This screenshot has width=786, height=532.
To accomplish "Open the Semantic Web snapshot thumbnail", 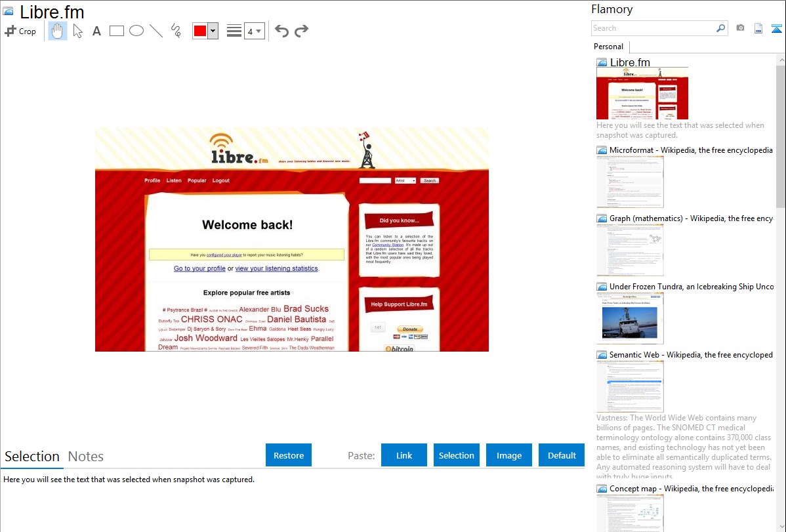I will tap(630, 386).
